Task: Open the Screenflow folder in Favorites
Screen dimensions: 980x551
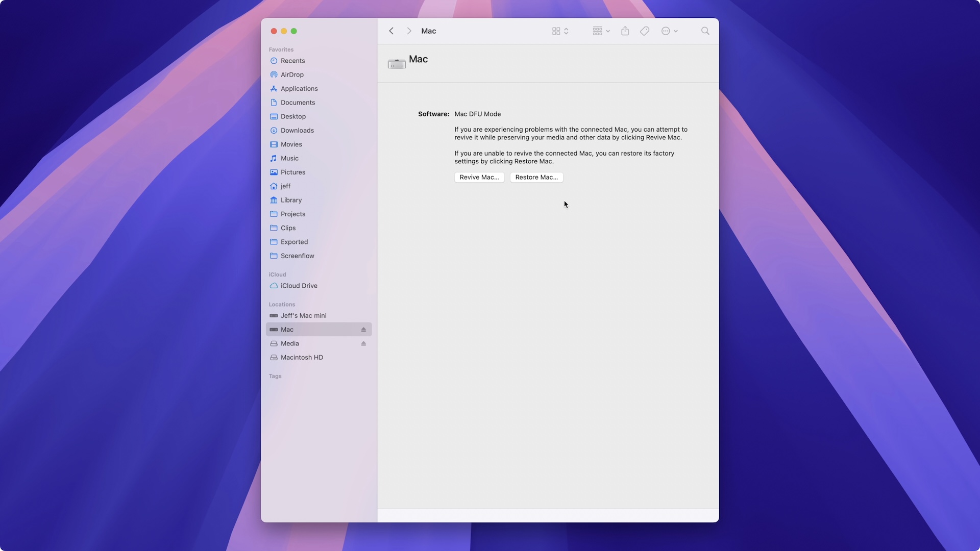Action: (297, 256)
